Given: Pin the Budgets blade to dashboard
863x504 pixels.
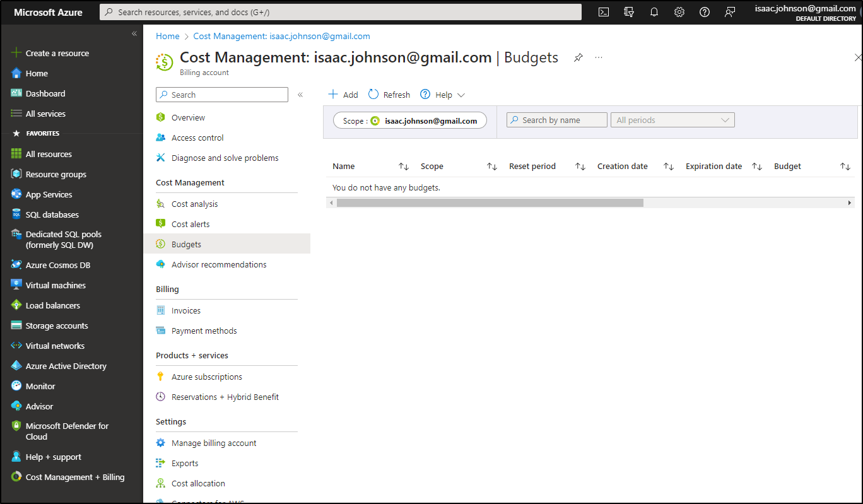Looking at the screenshot, I should coord(578,57).
